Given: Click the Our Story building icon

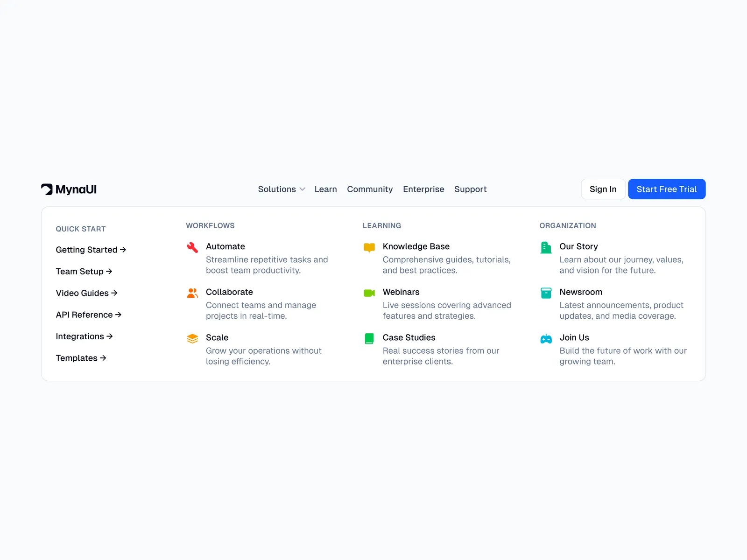Looking at the screenshot, I should (x=546, y=247).
